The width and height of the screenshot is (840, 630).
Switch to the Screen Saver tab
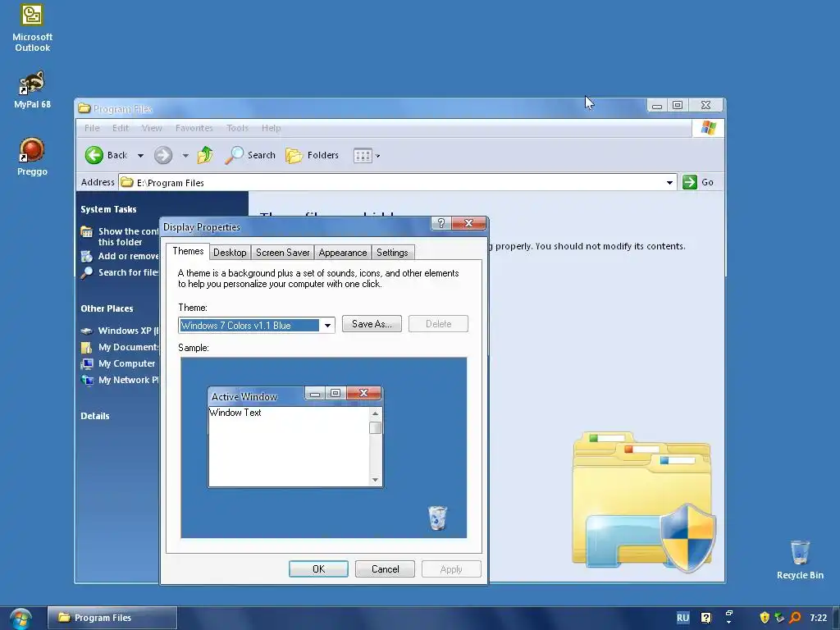click(x=282, y=253)
